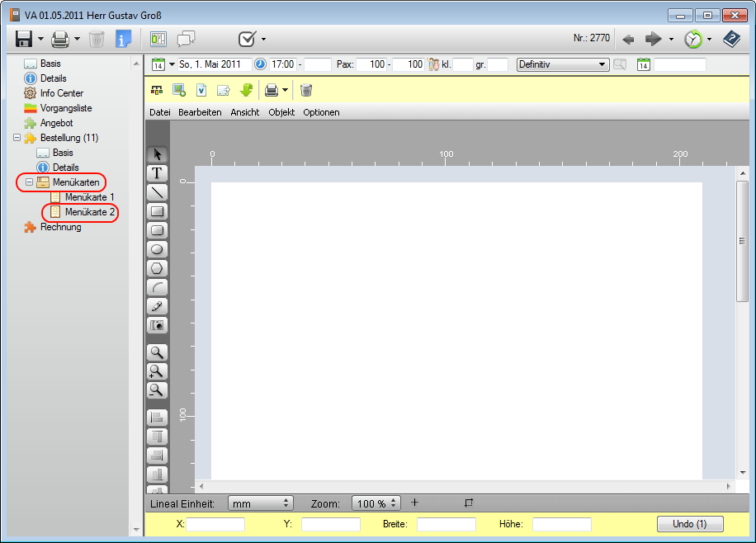Select the Hexagon polygon tool
This screenshot has height=543, width=756.
[157, 268]
